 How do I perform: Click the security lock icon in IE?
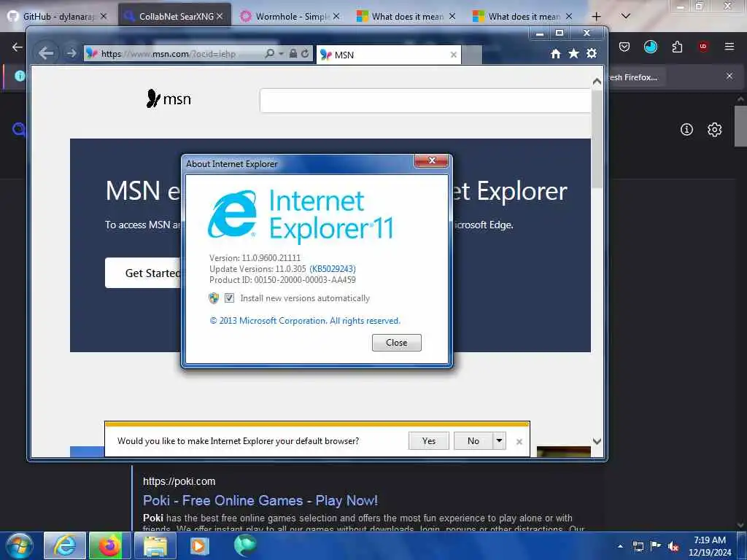293,53
